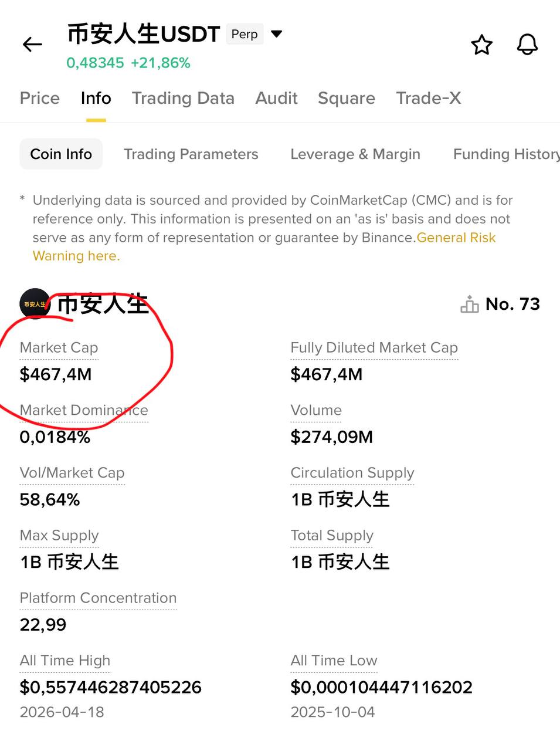
Task: Tap the 币安人生 coin logo icon
Action: (x=35, y=304)
